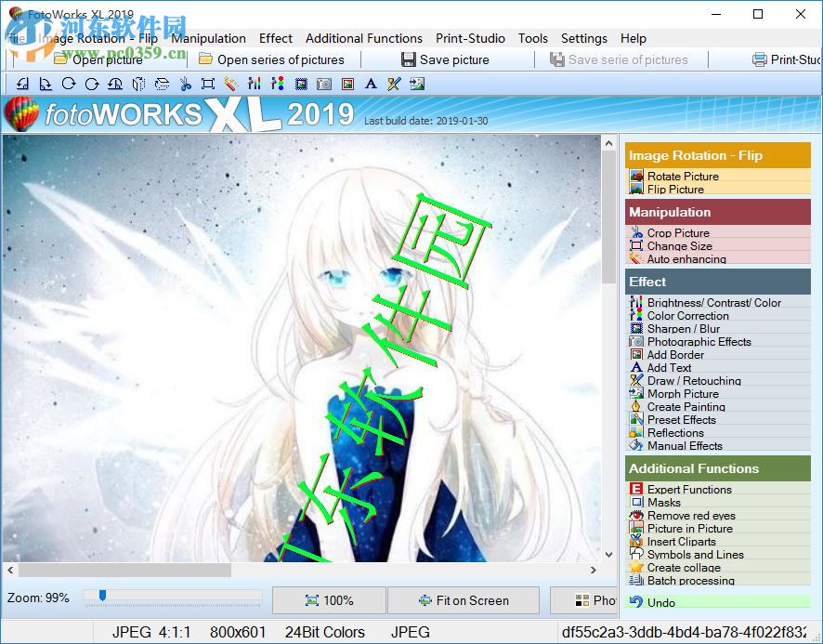Click the right arrow of horizontal scrollbar
This screenshot has height=644, width=823.
coord(595,571)
